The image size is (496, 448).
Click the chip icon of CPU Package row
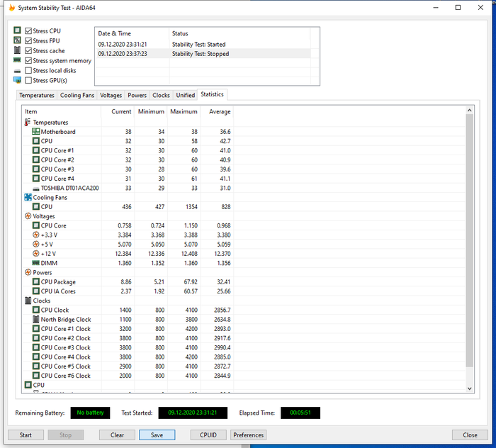pos(36,281)
